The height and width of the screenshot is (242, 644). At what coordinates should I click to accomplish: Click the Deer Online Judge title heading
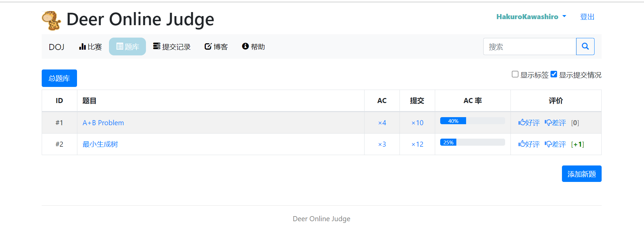140,19
